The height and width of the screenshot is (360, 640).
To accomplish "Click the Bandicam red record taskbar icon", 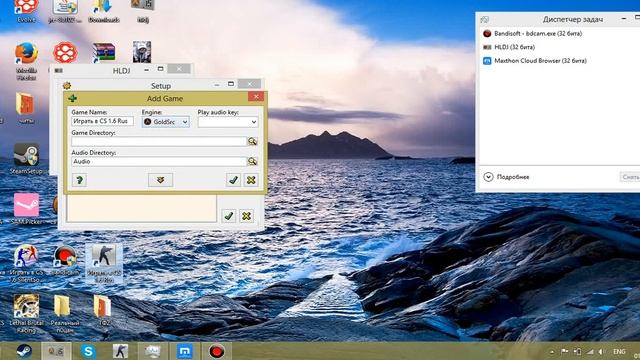I will coord(217,351).
